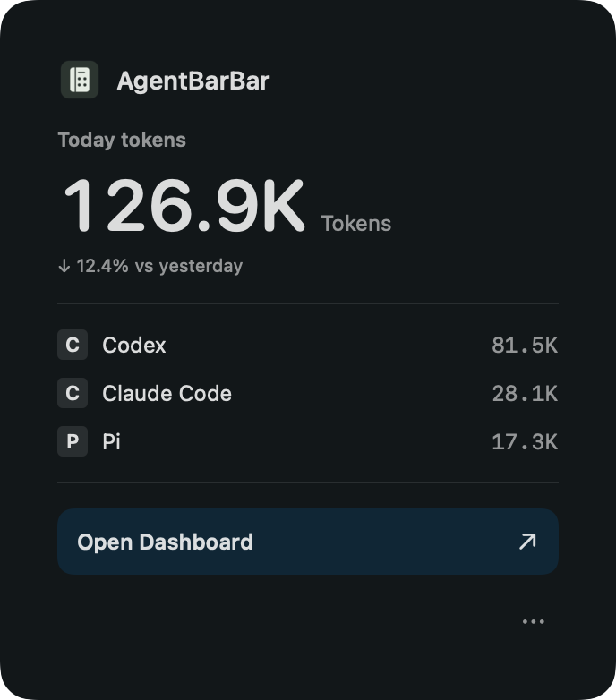Click the "Tokens" unit label
Screen dimensions: 616x700
pyautogui.click(x=356, y=224)
